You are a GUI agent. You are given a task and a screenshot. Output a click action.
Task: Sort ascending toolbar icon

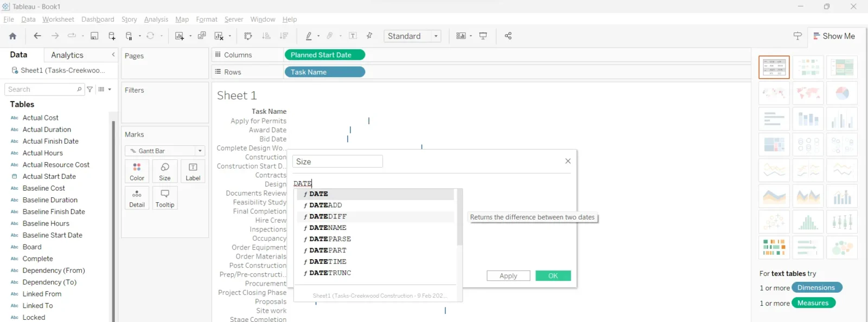pyautogui.click(x=266, y=36)
